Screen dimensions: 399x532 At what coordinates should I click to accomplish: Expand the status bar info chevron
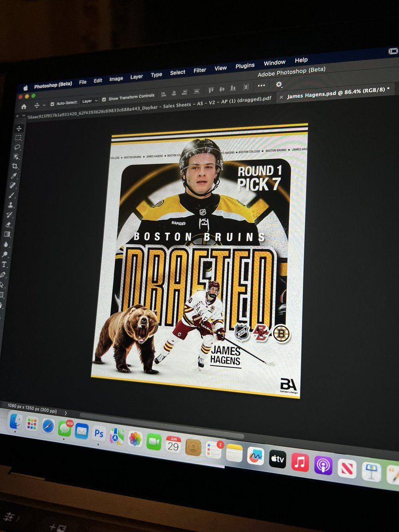point(66,413)
